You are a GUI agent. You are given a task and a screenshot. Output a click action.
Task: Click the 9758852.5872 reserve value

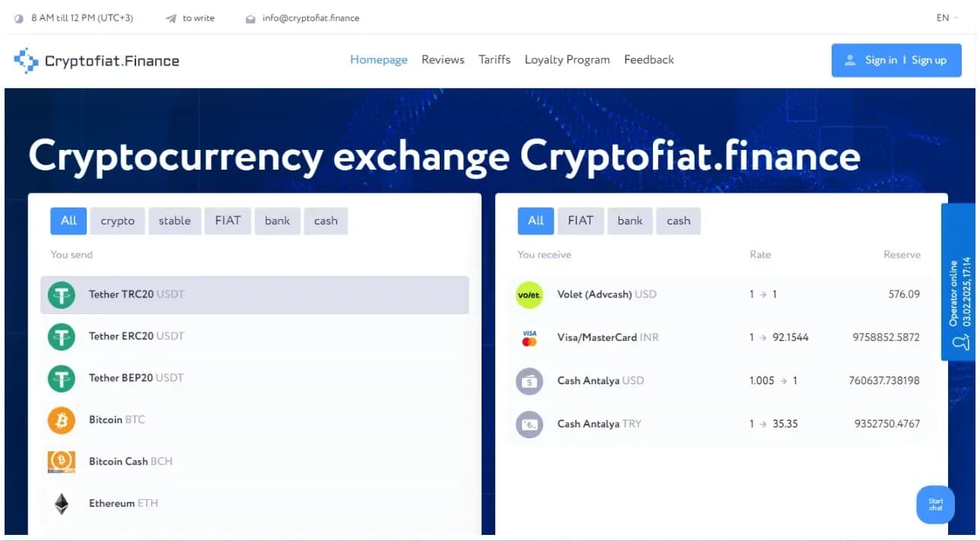tap(886, 337)
